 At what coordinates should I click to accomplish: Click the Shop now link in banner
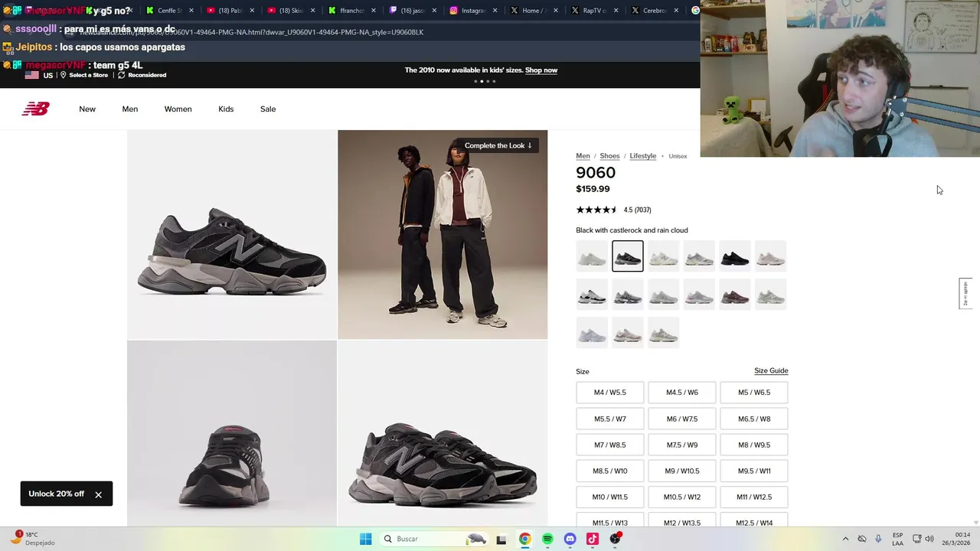pyautogui.click(x=541, y=70)
